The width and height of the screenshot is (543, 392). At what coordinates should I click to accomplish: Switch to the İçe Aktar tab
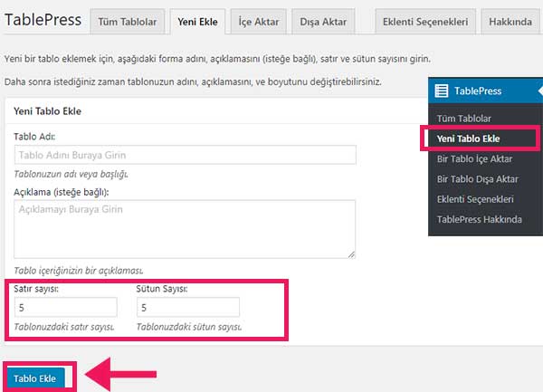point(258,22)
